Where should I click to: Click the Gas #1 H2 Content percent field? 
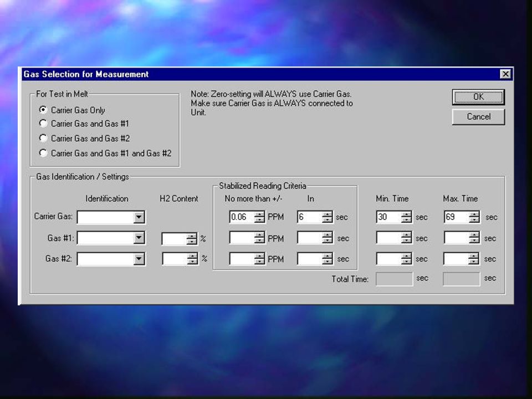(175, 238)
